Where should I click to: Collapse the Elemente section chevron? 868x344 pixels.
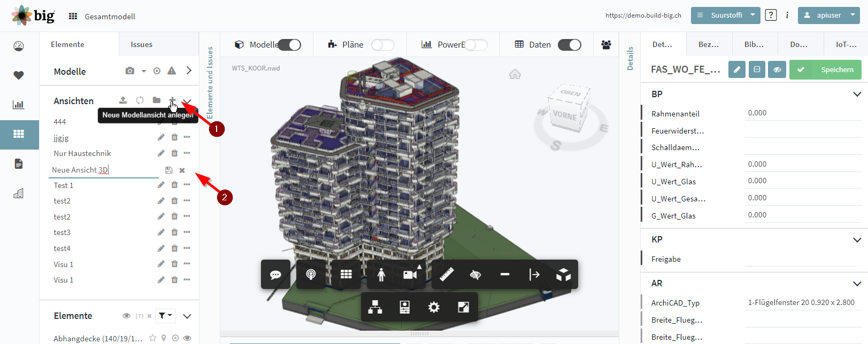[x=187, y=316]
